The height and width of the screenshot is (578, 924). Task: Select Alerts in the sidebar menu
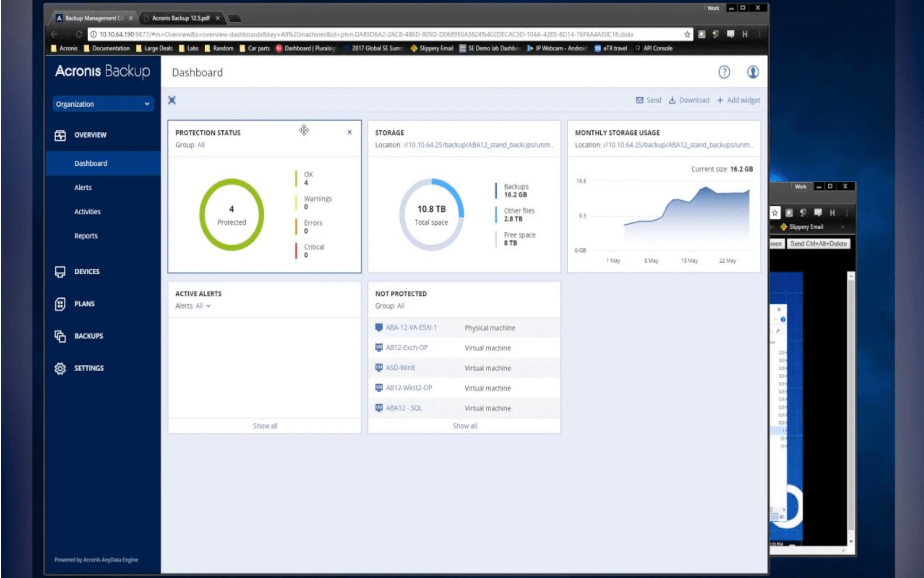[x=83, y=187]
